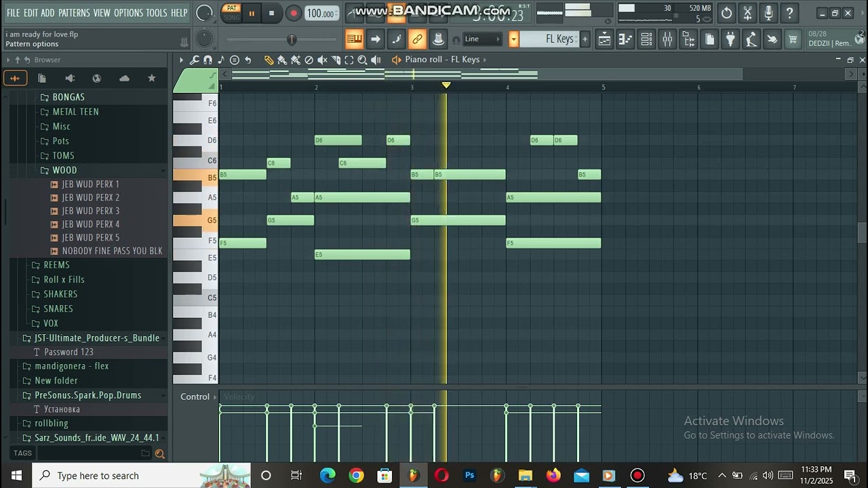Click the FL Keys pattern name field

coord(549,39)
